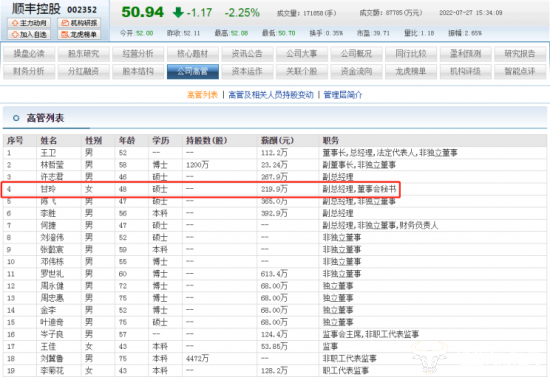Open the 管理层简介 link

click(343, 95)
